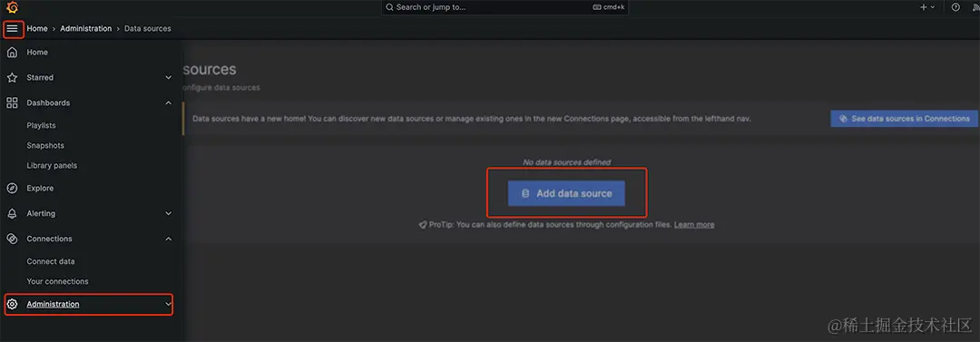Click the Home house icon in sidebar
This screenshot has height=342, width=980.
click(x=12, y=53)
